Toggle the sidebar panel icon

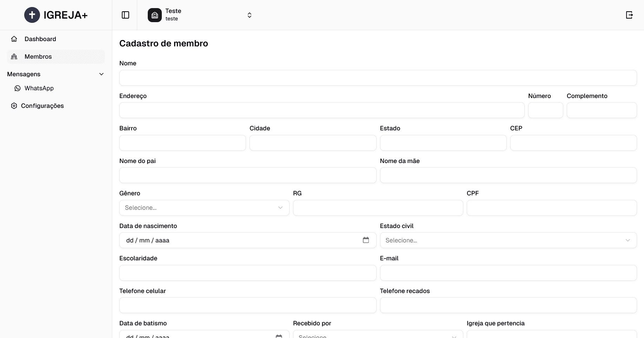click(x=125, y=15)
